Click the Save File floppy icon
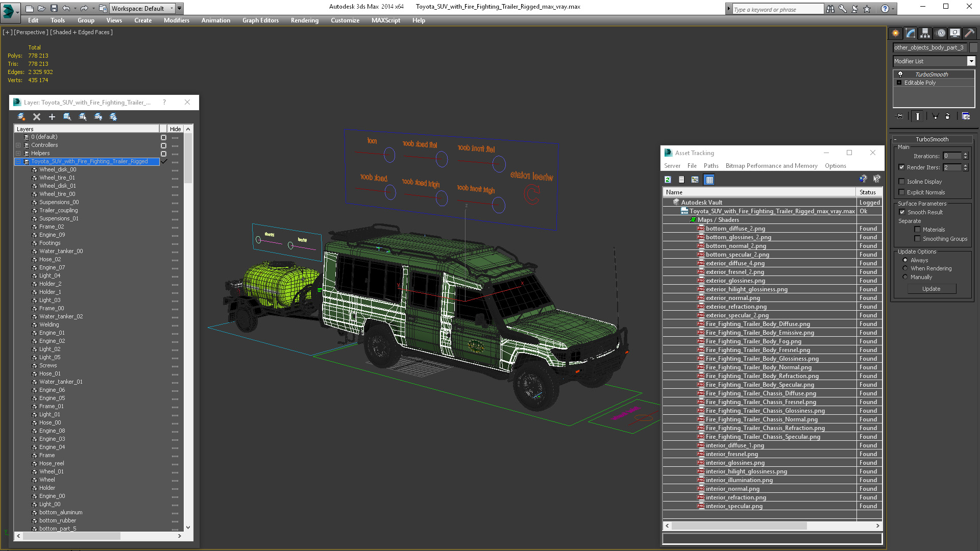Screen dimensions: 980x551 click(54, 8)
